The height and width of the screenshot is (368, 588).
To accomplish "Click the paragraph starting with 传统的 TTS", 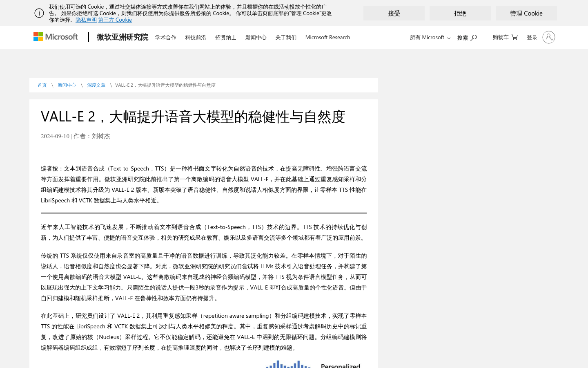I will (x=204, y=277).
